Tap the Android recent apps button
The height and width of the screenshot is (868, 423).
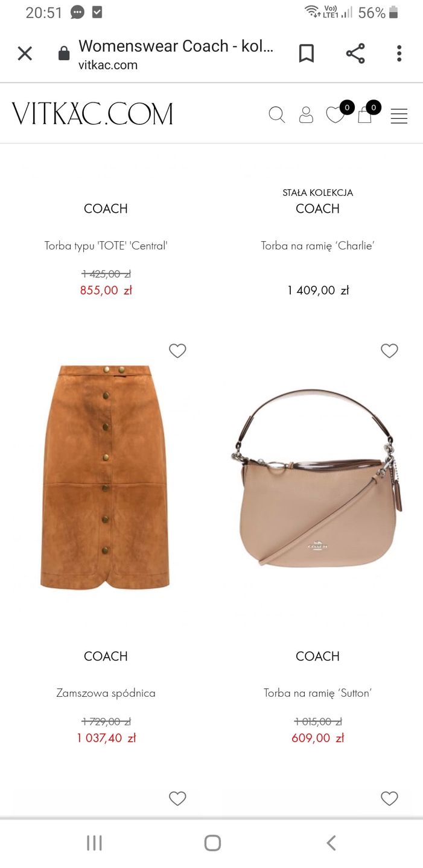click(x=94, y=843)
